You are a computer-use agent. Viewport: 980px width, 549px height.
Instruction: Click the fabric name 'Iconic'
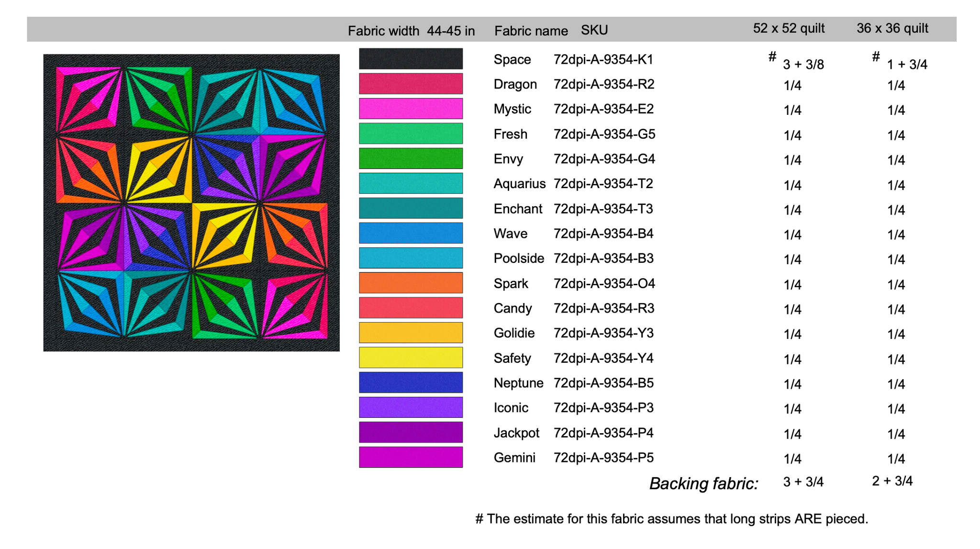click(x=511, y=408)
